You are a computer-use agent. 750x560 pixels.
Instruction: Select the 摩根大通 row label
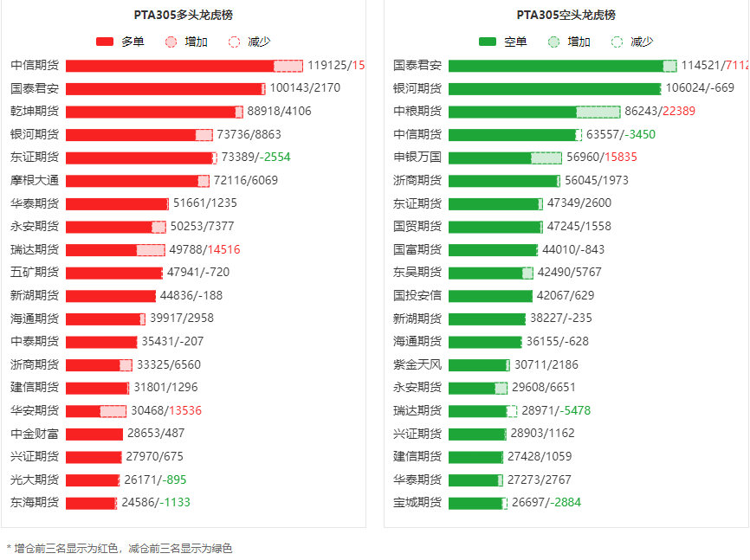(x=35, y=181)
